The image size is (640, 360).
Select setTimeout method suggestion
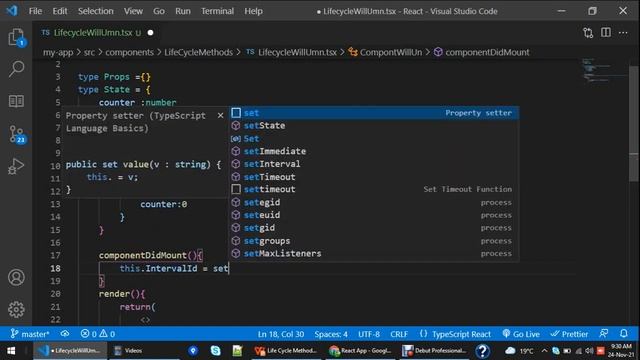point(374,177)
